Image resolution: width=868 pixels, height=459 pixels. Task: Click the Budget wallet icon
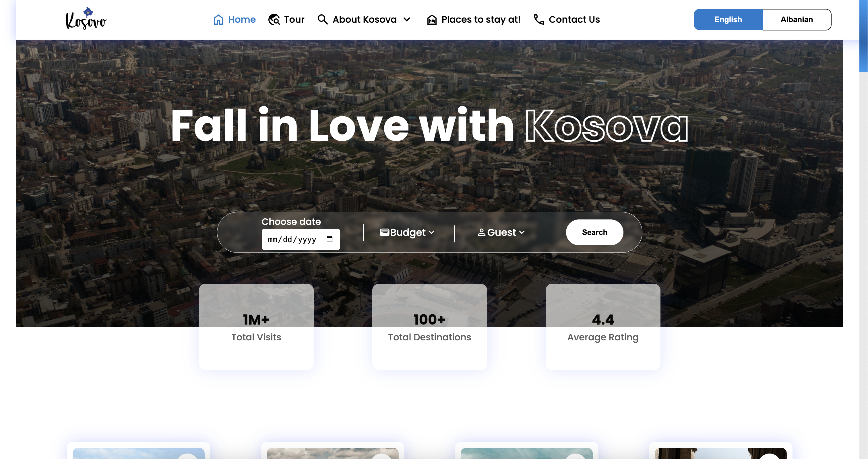click(384, 232)
